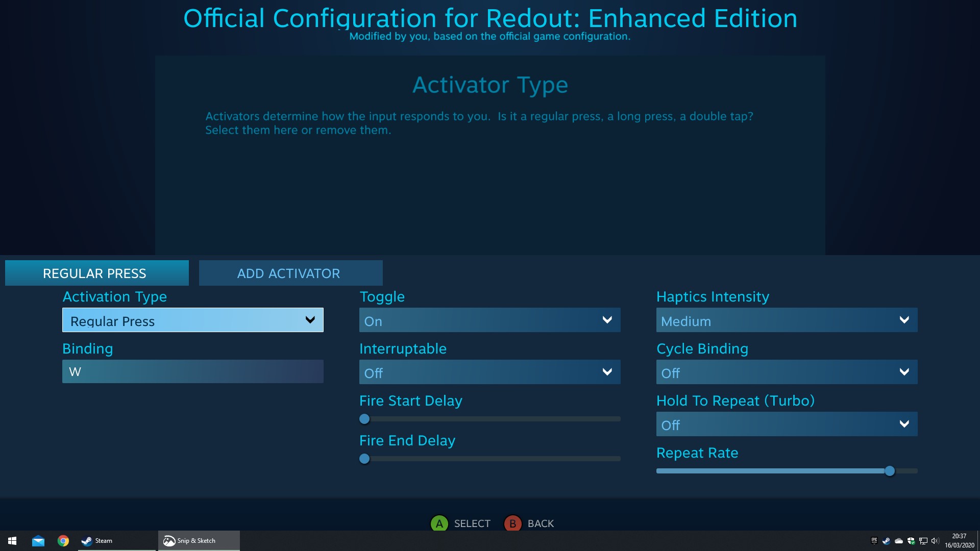
Task: Switch the Toggle setting from On
Action: tap(489, 320)
